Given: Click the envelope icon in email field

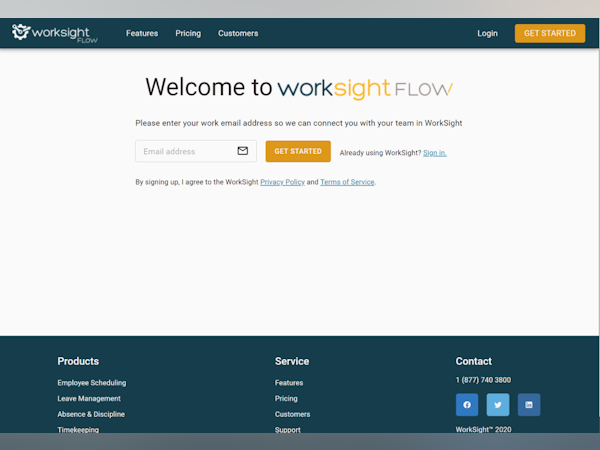Looking at the screenshot, I should pos(243,151).
